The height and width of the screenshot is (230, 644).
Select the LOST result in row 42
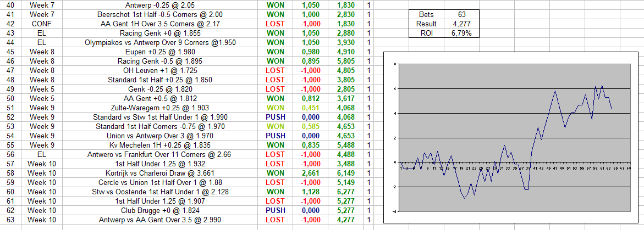(x=275, y=24)
